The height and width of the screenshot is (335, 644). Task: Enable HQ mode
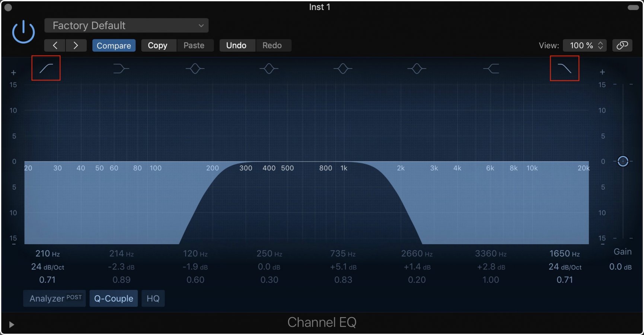coord(153,298)
